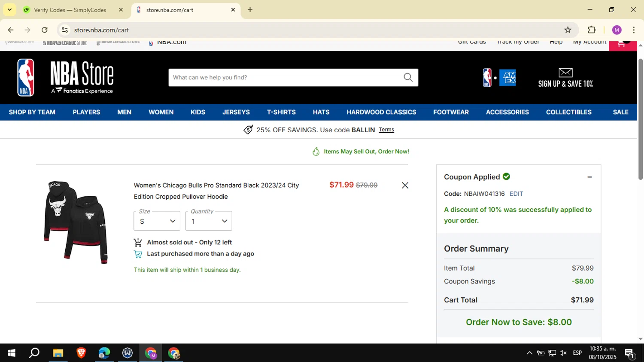This screenshot has height=362, width=644.
Task: Click the volume muted tray icon
Action: click(x=563, y=353)
